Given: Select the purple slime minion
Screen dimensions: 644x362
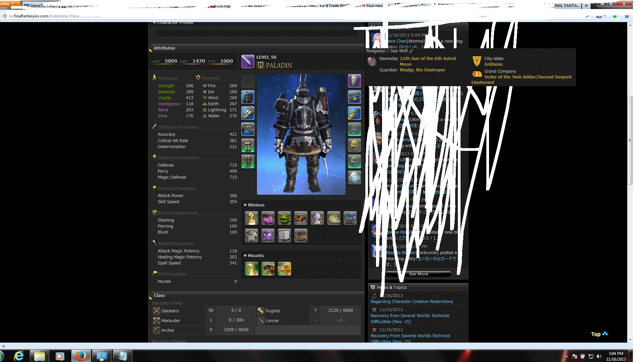Looking at the screenshot, I should [x=268, y=236].
